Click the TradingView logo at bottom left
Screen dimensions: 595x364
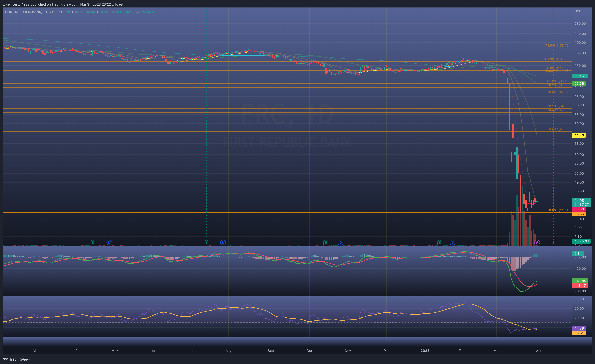[x=16, y=359]
